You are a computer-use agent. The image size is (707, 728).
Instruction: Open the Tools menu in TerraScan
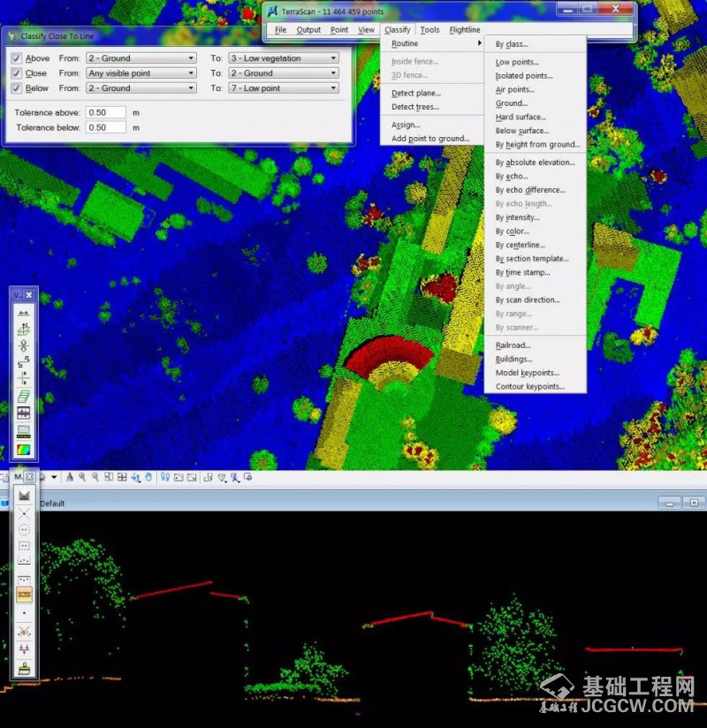point(430,30)
